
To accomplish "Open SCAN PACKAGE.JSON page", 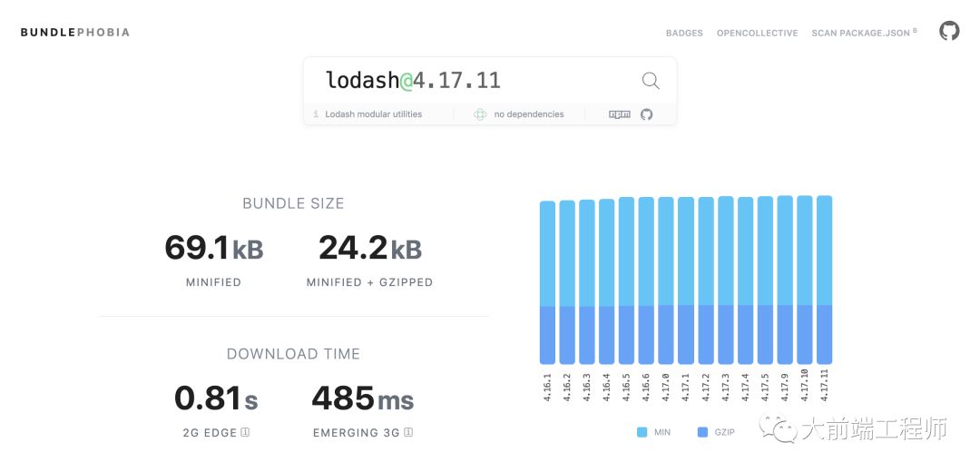I will tap(865, 33).
